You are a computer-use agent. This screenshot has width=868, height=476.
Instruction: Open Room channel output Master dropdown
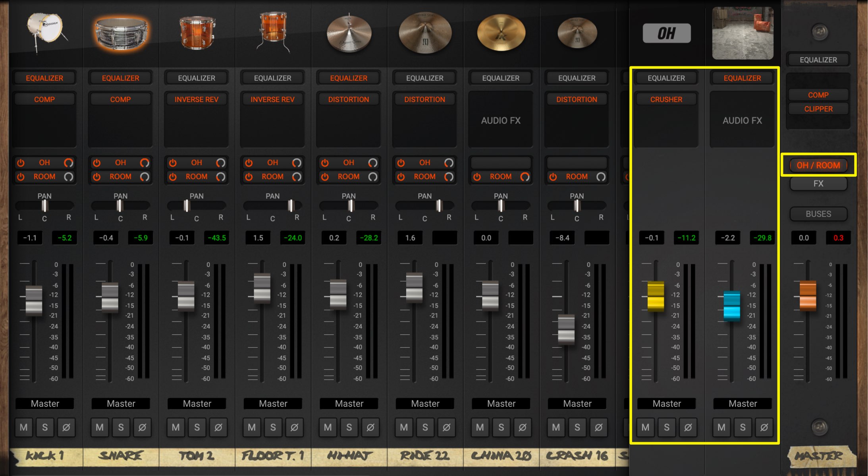click(743, 404)
